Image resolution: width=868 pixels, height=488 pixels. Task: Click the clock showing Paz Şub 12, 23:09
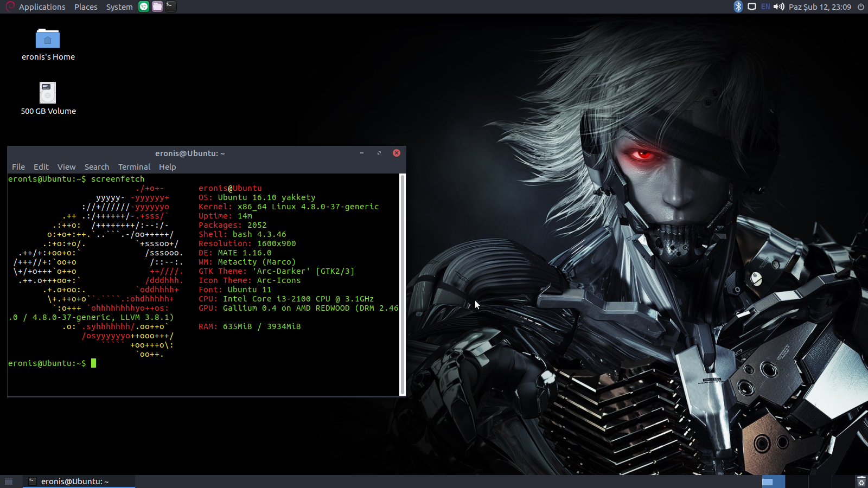[820, 7]
